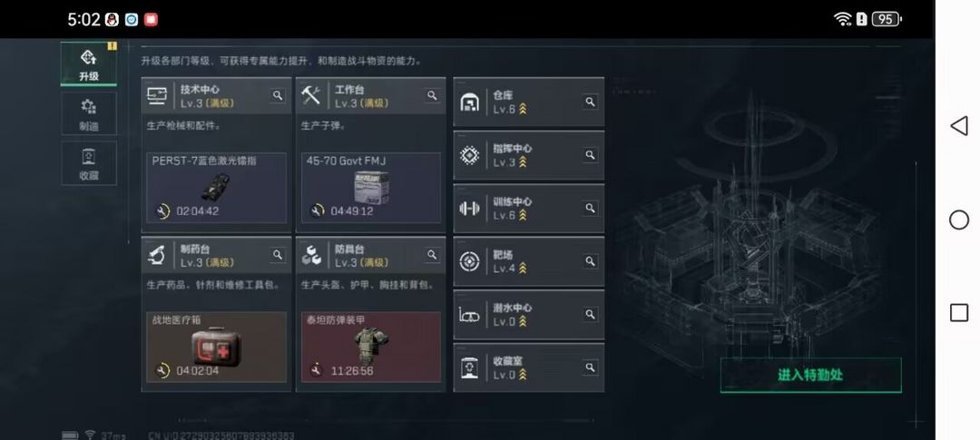980x440 pixels.
Task: Switch to the 制造 tab
Action: tap(89, 113)
